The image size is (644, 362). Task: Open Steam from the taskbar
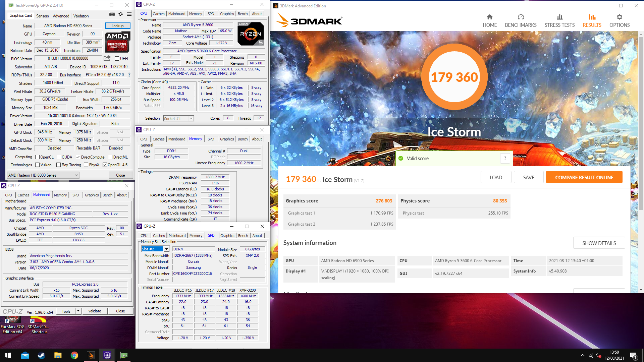[x=42, y=355]
